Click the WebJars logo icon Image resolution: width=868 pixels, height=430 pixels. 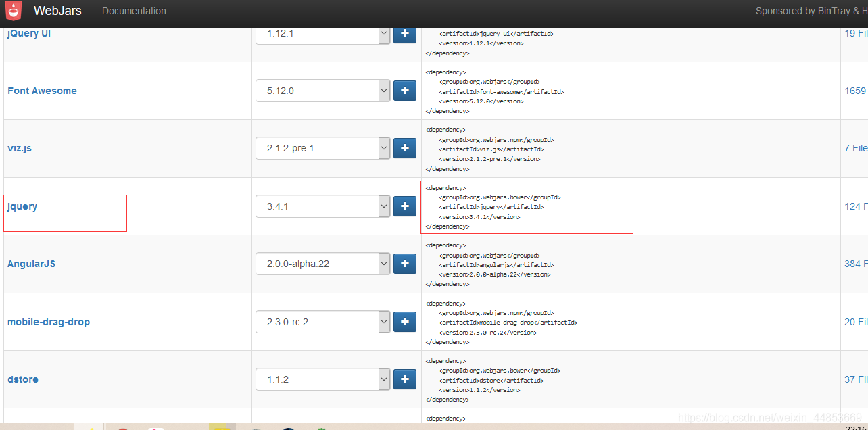click(12, 9)
